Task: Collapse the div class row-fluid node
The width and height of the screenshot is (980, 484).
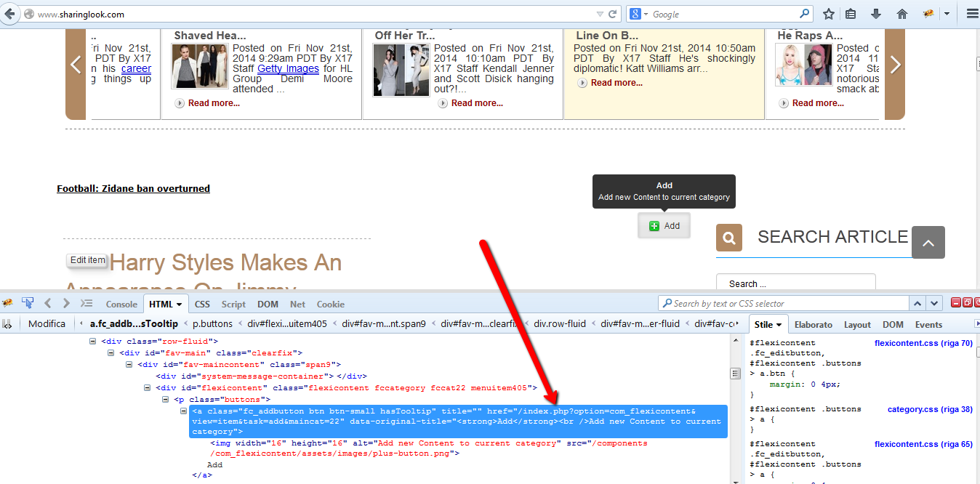Action: (93, 341)
